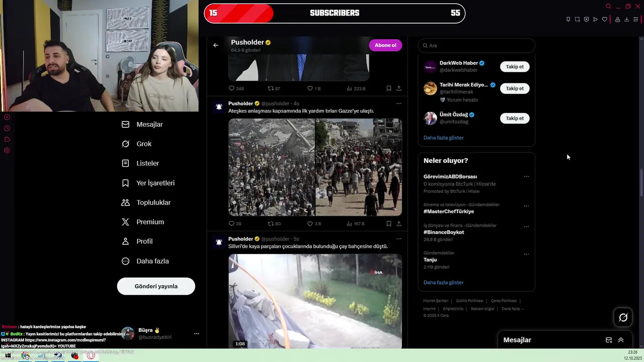
Task: Like the Gazze post with 3 B likes
Action: coord(314,224)
